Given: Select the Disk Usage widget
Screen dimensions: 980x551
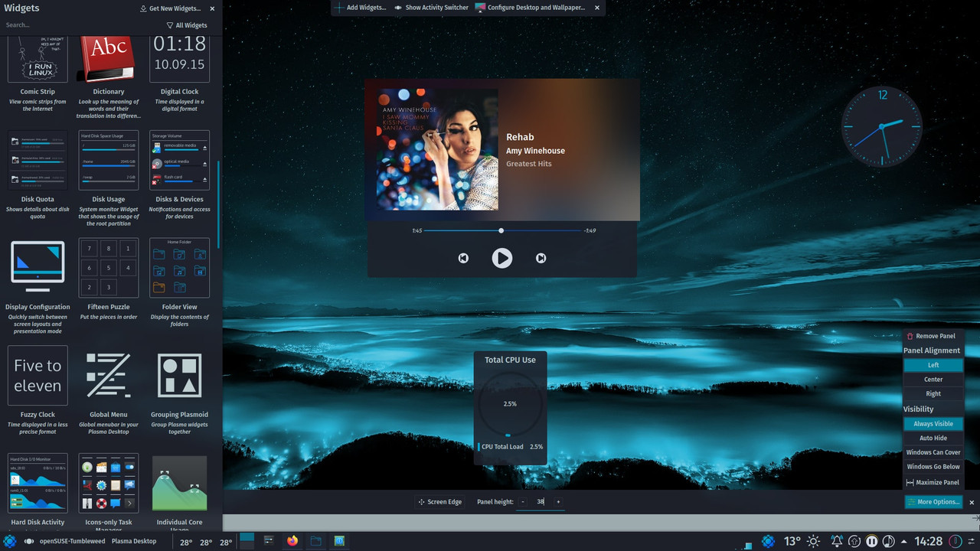Looking at the screenshot, I should click(x=108, y=178).
